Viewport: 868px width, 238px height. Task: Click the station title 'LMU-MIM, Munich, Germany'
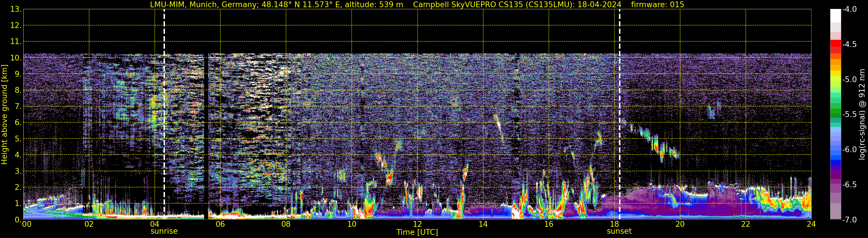pos(204,4)
